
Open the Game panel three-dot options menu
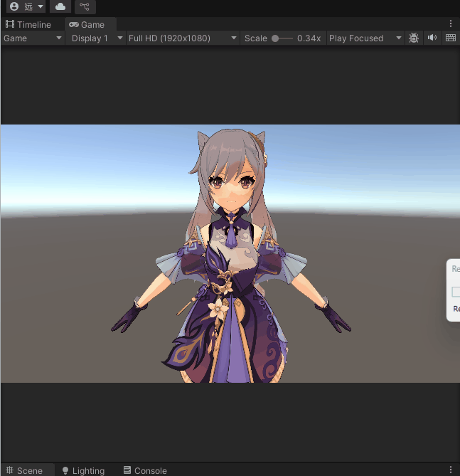click(x=451, y=23)
